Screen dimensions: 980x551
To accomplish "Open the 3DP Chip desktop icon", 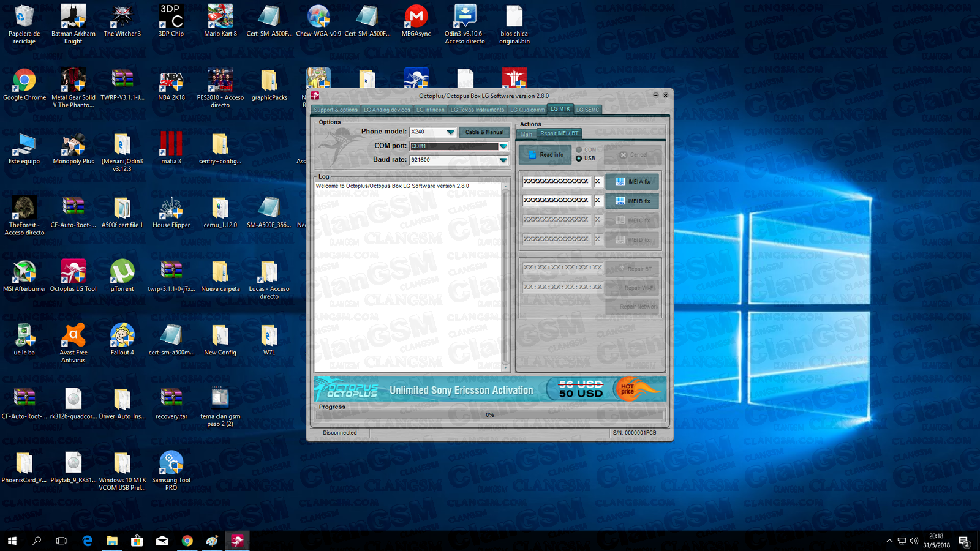I will 171,21.
